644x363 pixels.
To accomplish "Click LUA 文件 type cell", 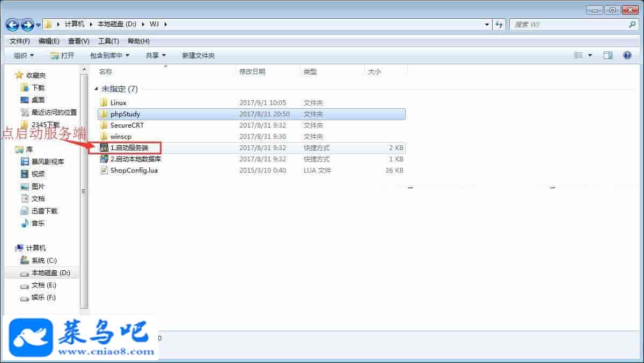I will pyautogui.click(x=318, y=170).
